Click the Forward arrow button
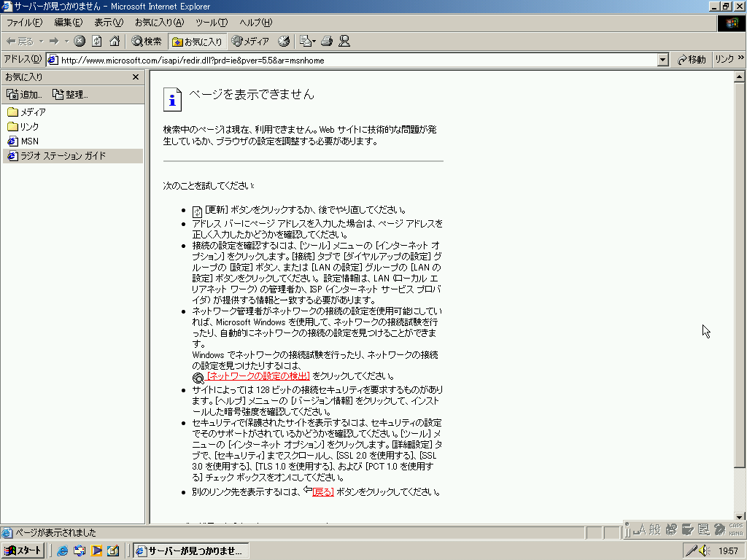 click(x=54, y=42)
